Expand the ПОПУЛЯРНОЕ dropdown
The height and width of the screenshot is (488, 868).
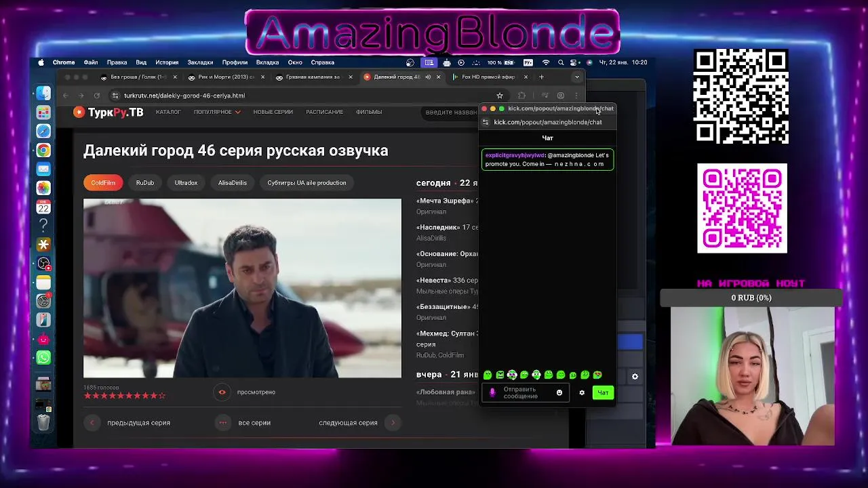[x=217, y=112]
